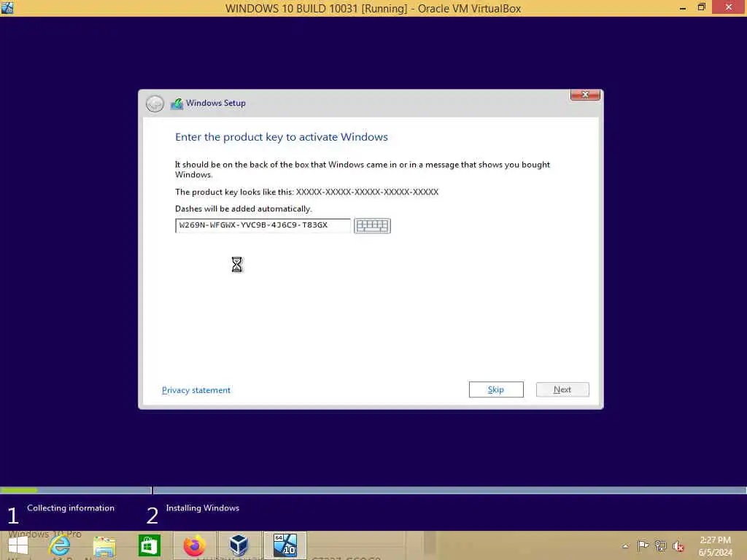Click the Windows Setup title icon
The height and width of the screenshot is (560, 747).
tap(177, 104)
